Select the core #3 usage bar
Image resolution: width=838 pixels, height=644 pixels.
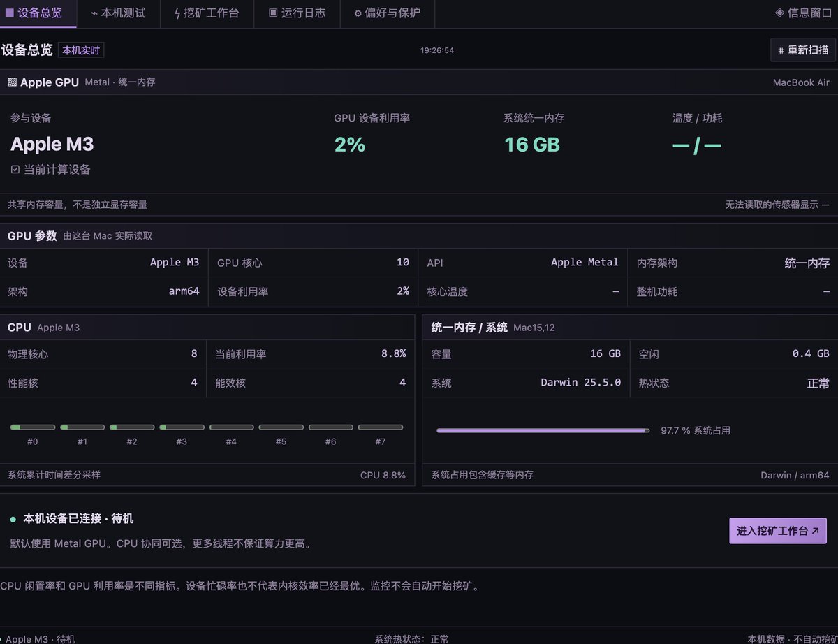182,427
